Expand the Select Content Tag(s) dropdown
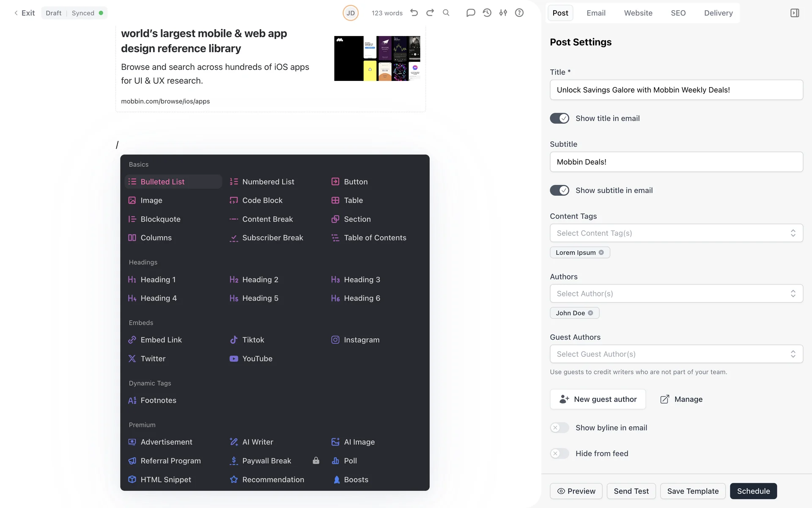 click(x=676, y=233)
